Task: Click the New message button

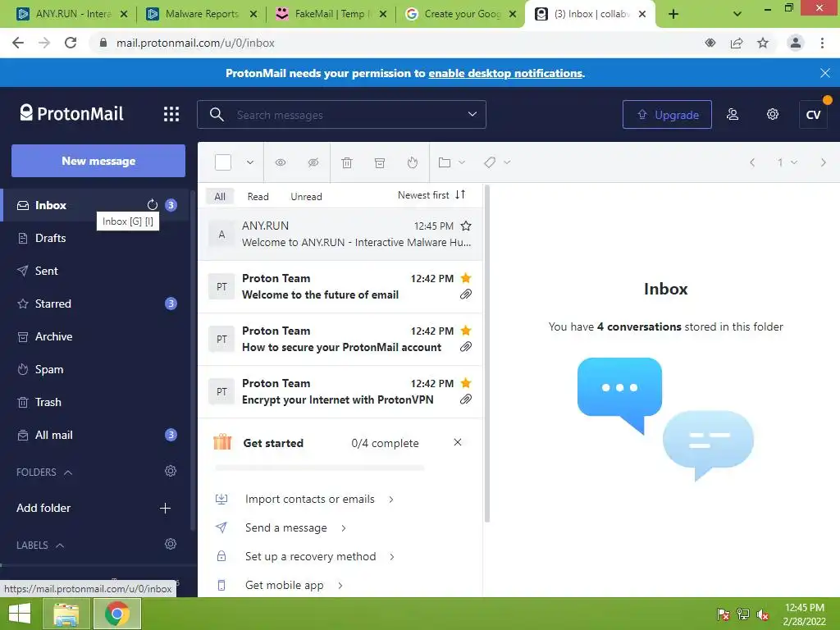Action: point(98,161)
